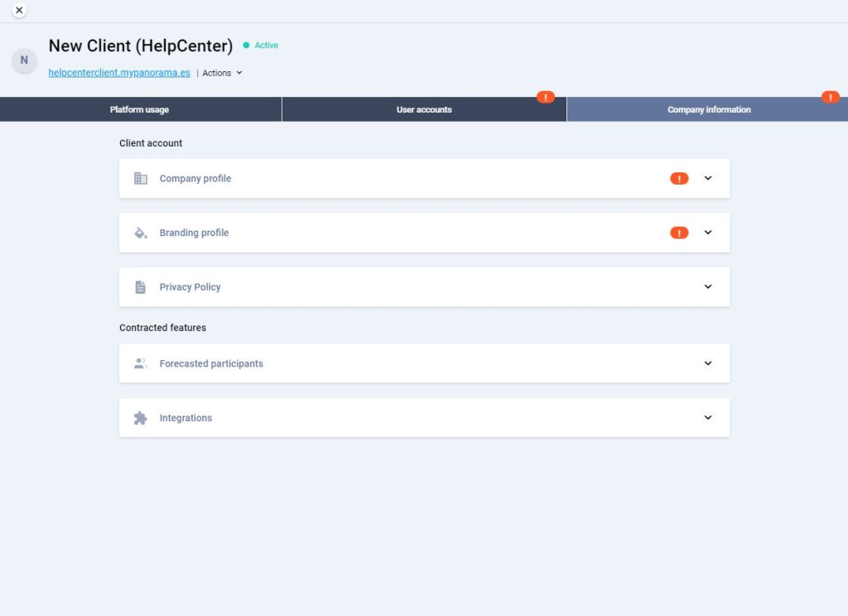The height and width of the screenshot is (616, 848).
Task: Click the Forecasted participants people icon
Action: (141, 363)
